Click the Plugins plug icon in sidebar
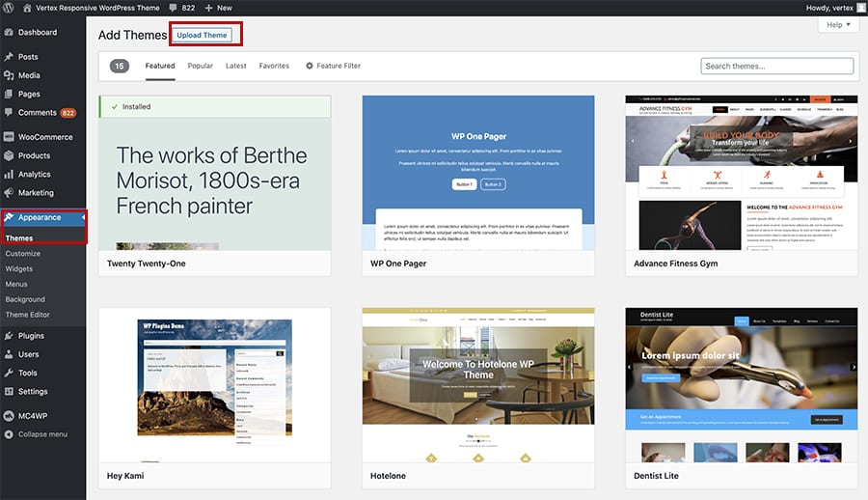The height and width of the screenshot is (500, 868). pyautogui.click(x=9, y=336)
